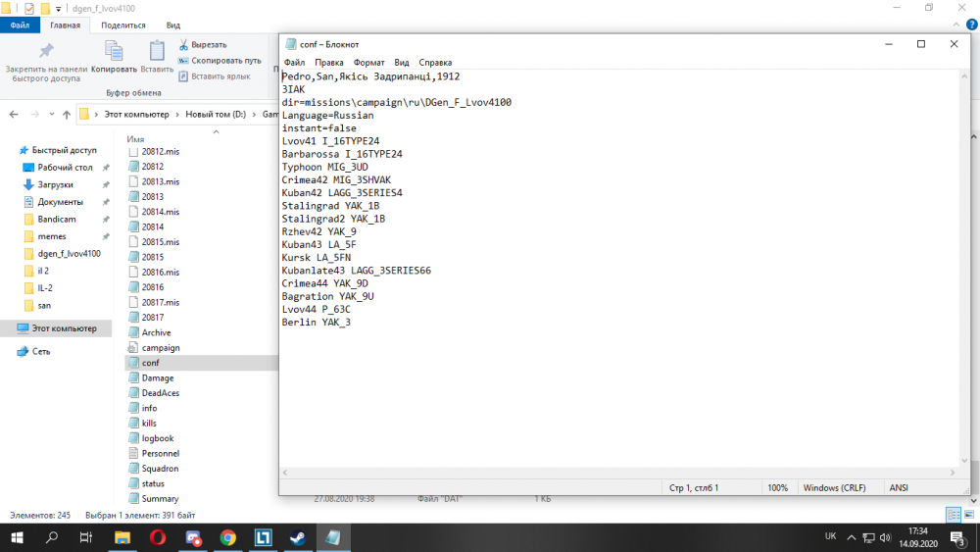Select file Archive
Viewport: 980px width, 552px height.
(149, 332)
